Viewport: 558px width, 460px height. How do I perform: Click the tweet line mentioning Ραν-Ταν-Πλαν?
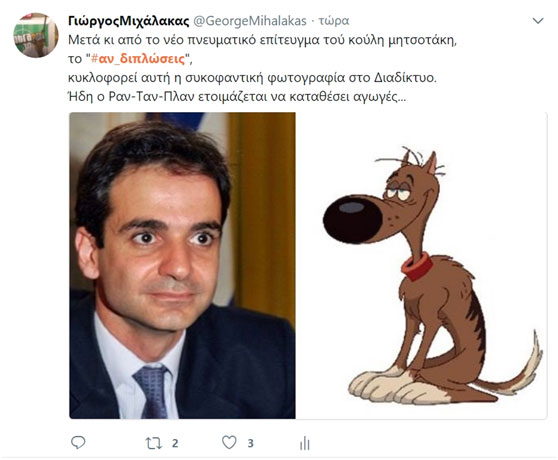(x=237, y=97)
